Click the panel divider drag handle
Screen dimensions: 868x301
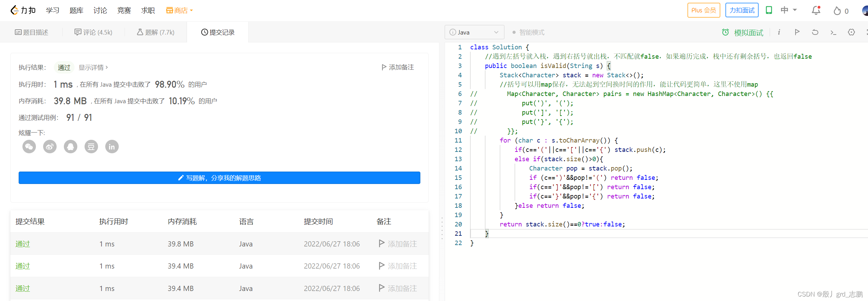click(x=442, y=228)
